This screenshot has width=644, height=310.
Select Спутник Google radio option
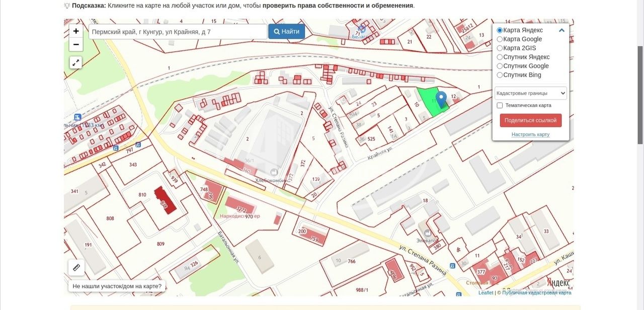(500, 66)
